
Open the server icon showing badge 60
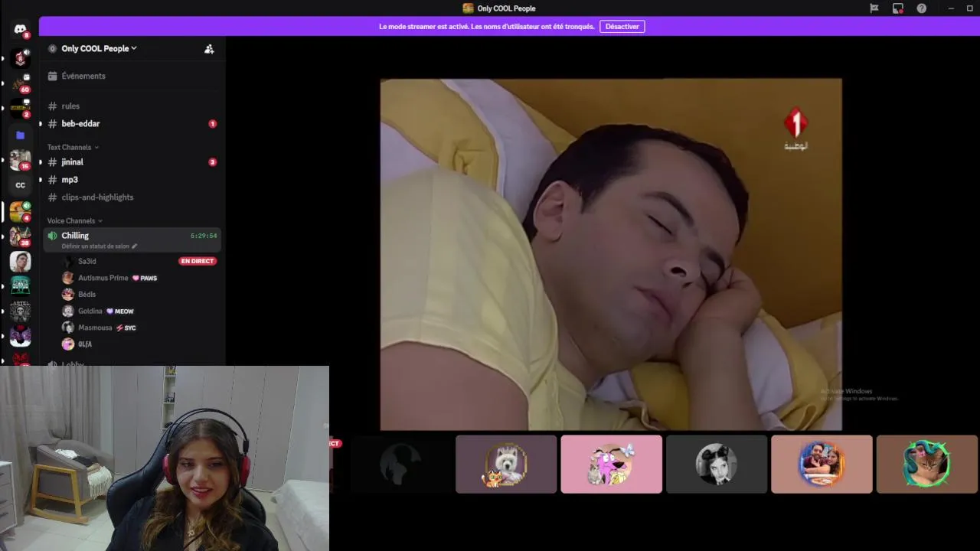point(20,83)
